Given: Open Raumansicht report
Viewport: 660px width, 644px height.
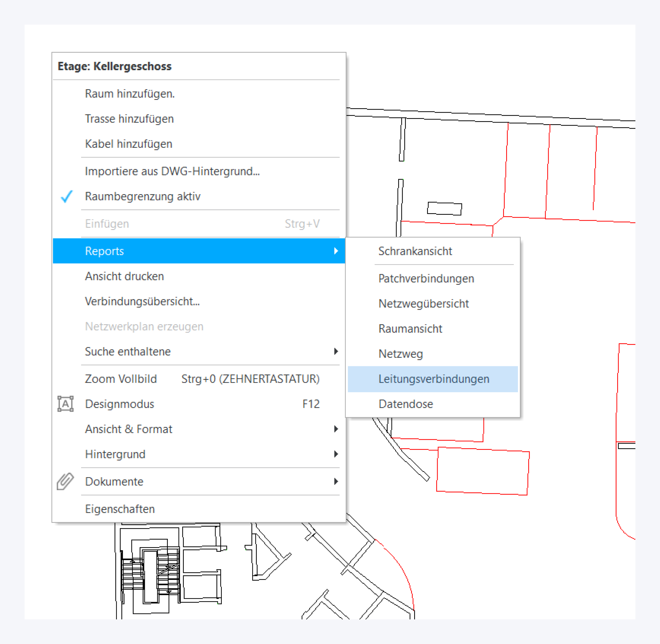Looking at the screenshot, I should [410, 328].
